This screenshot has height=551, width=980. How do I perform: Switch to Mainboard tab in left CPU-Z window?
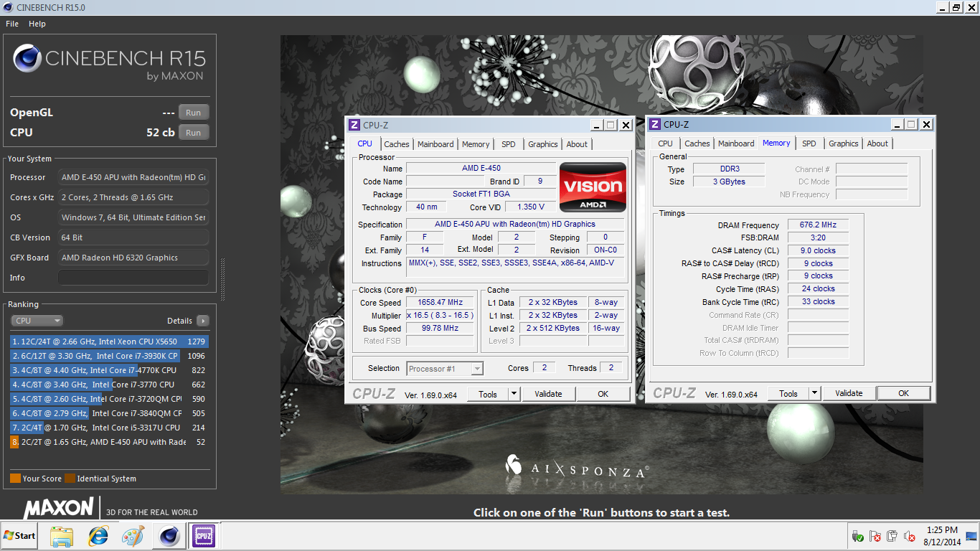[x=435, y=144]
